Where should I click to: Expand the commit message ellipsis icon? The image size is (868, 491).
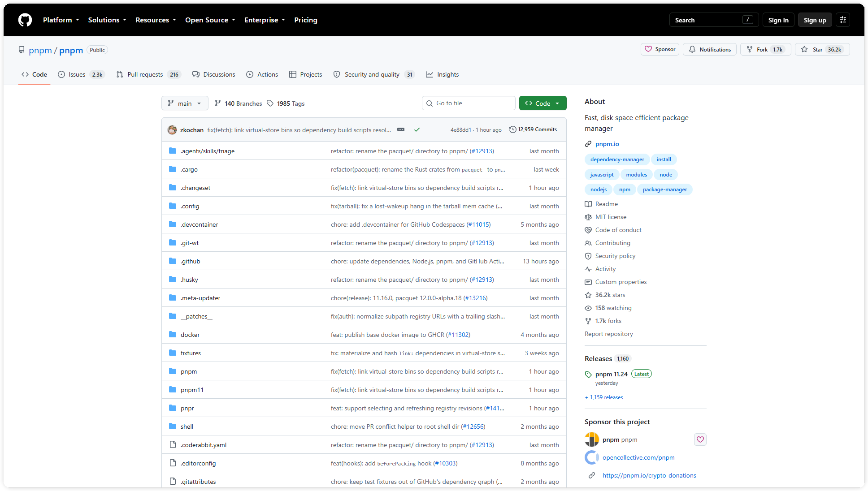[401, 129]
